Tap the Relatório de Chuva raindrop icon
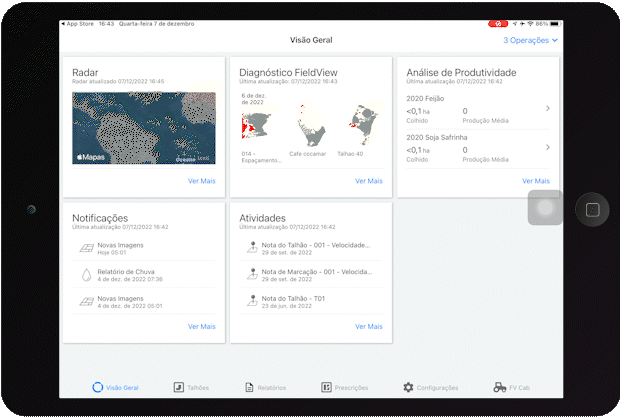 (x=87, y=273)
